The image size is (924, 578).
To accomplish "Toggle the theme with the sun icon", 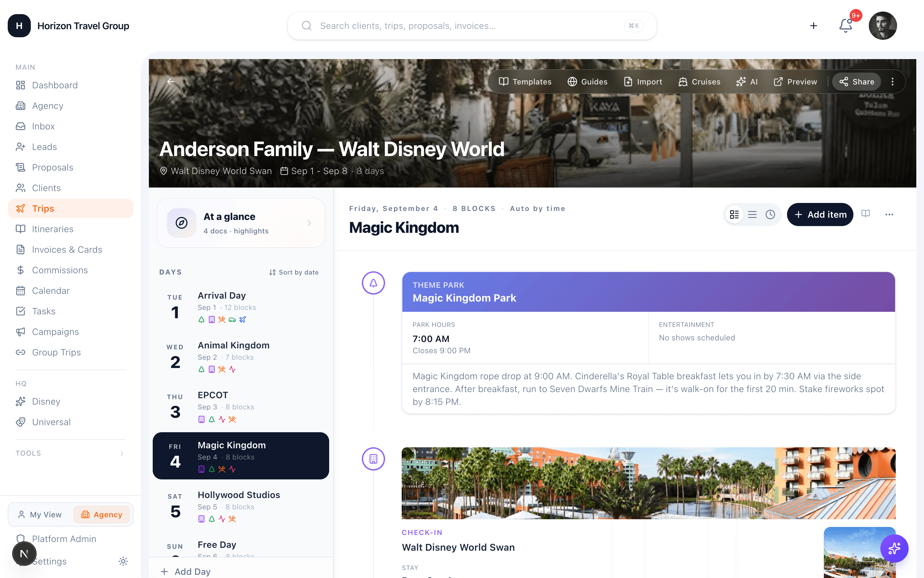I will click(123, 561).
